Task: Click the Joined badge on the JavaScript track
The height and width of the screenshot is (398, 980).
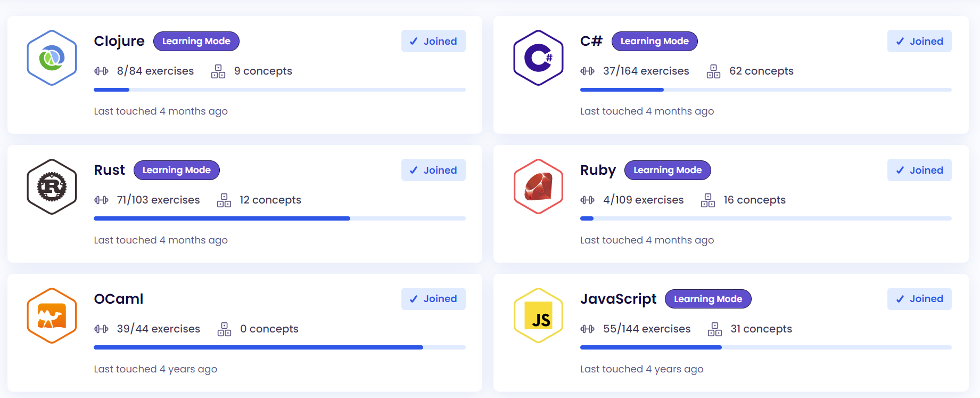Action: [919, 299]
